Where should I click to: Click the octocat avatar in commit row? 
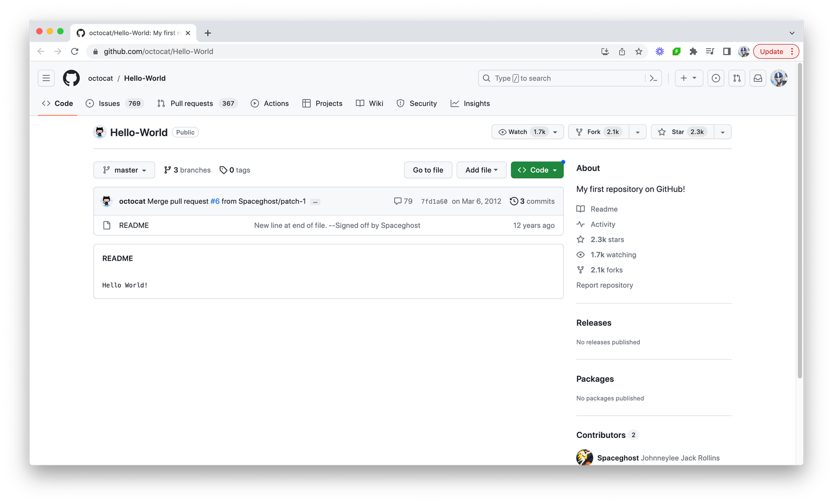pyautogui.click(x=107, y=201)
